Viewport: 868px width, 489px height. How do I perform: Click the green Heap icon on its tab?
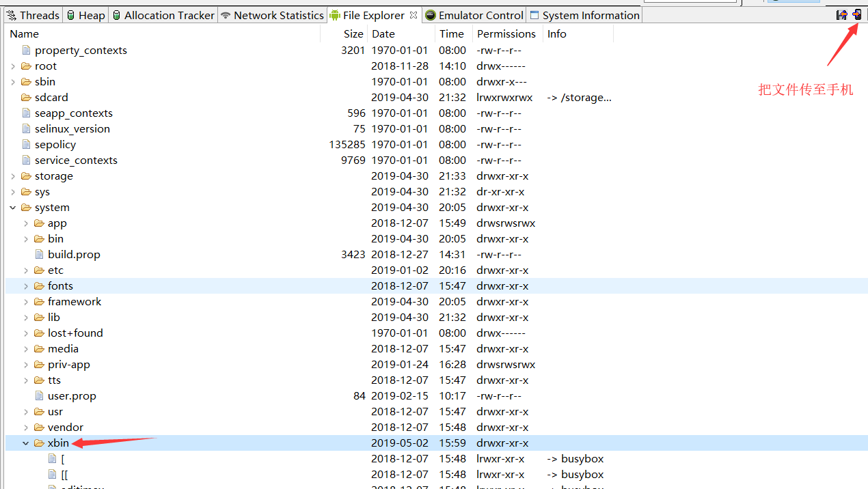click(72, 14)
